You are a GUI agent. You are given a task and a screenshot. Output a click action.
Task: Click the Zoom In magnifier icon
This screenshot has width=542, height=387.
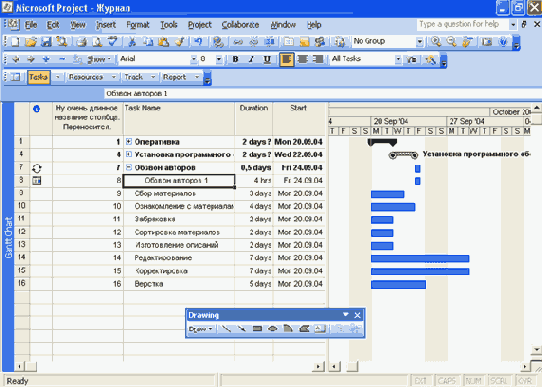(x=436, y=42)
